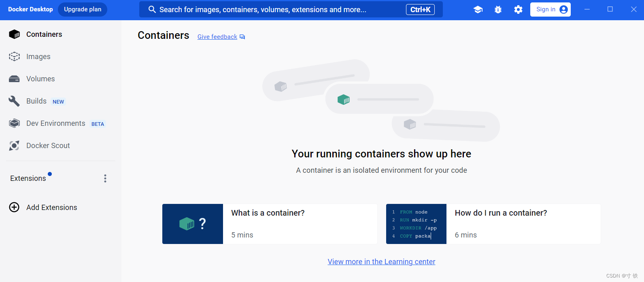
Task: Click the NEW badge next to Builds
Action: [x=58, y=102]
